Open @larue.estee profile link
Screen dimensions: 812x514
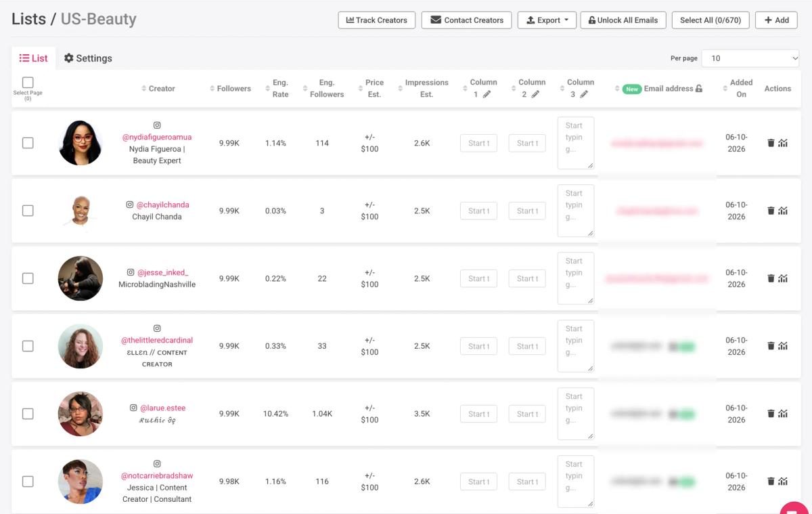[x=162, y=408]
